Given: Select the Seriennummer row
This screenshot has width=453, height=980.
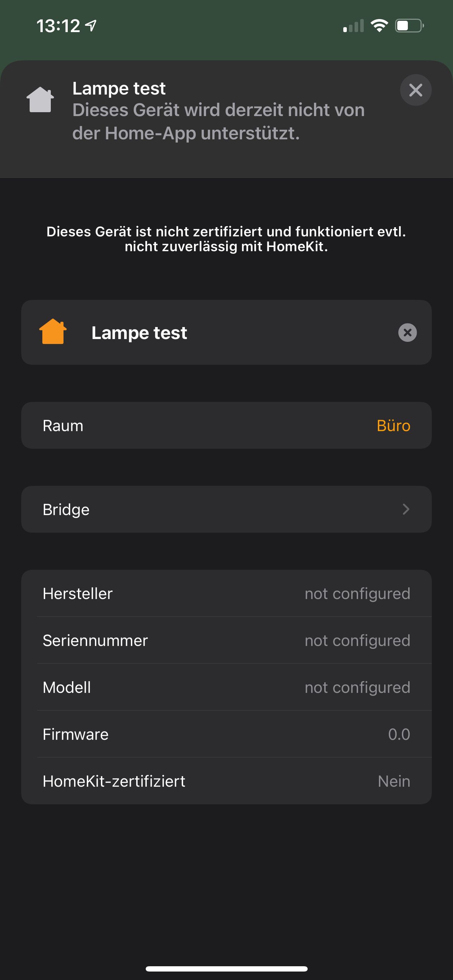Looking at the screenshot, I should (x=226, y=641).
